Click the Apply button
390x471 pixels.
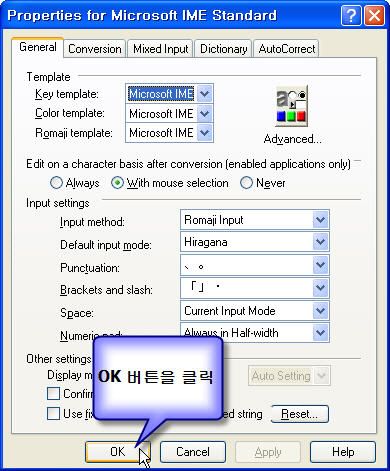click(268, 452)
